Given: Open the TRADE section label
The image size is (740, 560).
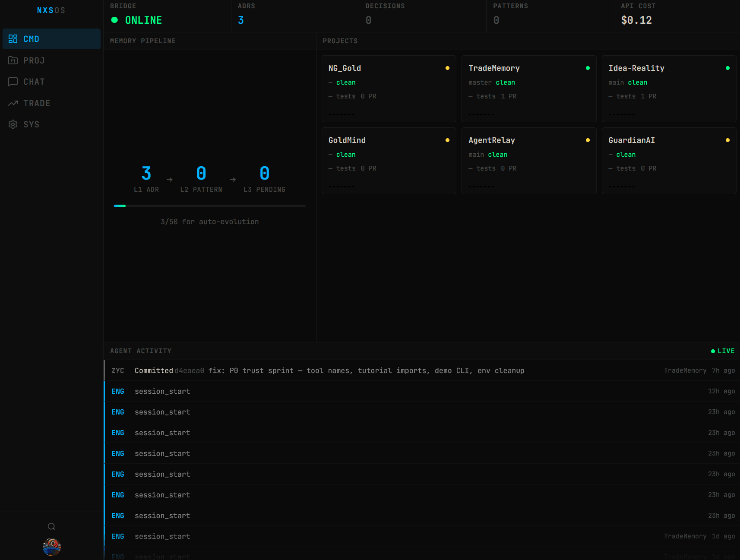Looking at the screenshot, I should [x=37, y=103].
